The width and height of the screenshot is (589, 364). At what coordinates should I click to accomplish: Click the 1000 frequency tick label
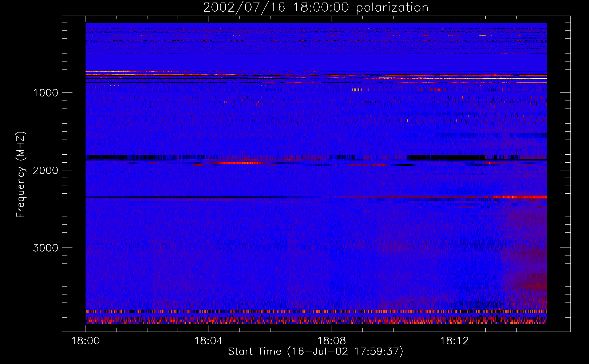coord(46,93)
